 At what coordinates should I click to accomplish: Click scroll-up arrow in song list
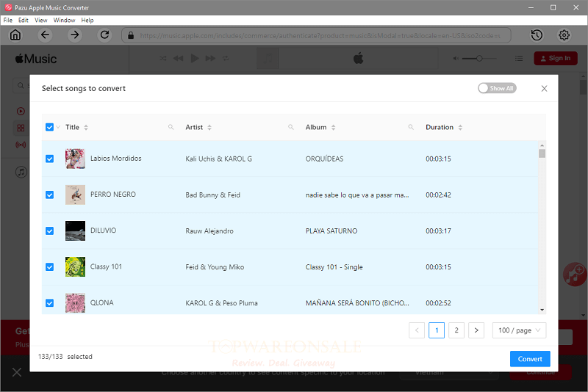[542, 145]
